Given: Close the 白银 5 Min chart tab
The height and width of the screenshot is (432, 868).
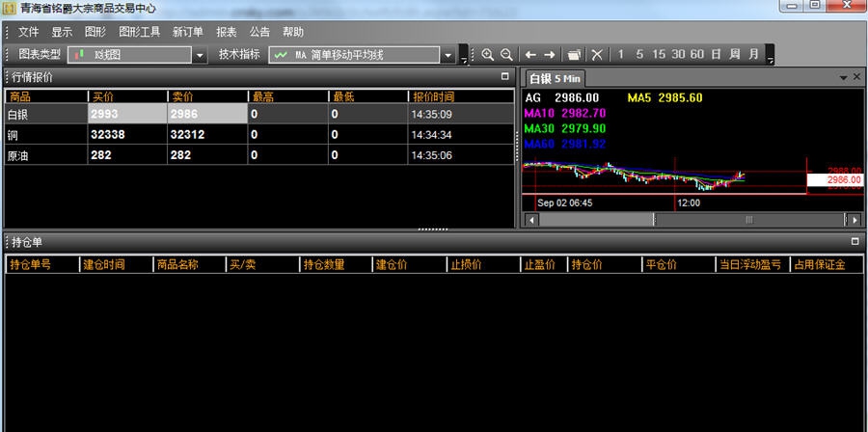Looking at the screenshot, I should (x=856, y=77).
